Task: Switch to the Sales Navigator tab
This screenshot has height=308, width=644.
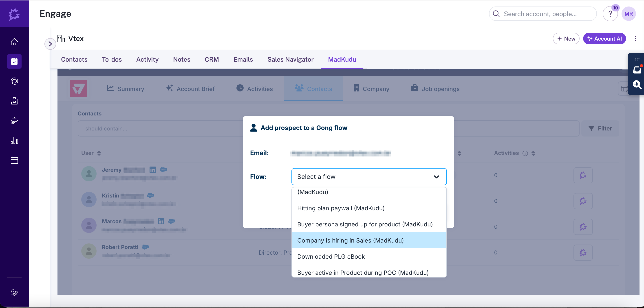Action: 290,59
